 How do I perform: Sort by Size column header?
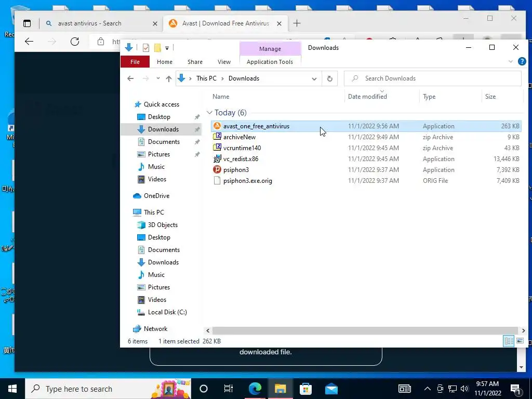[x=490, y=97]
